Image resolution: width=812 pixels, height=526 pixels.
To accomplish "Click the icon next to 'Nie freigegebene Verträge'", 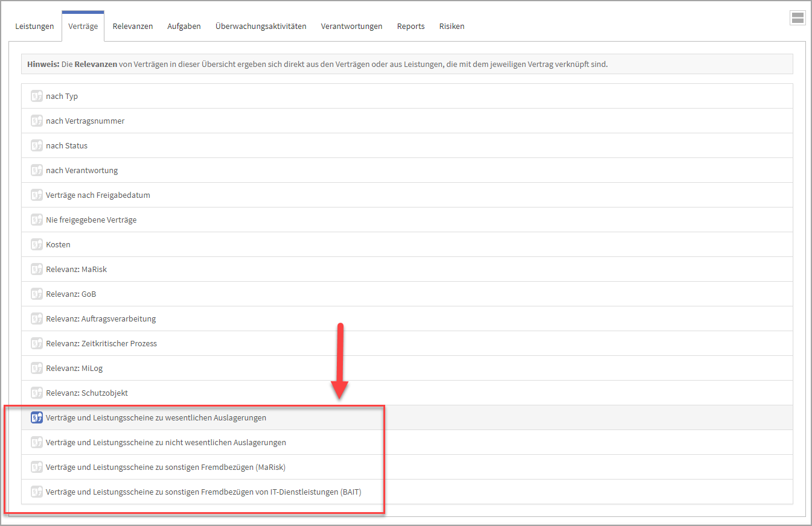I will click(37, 220).
